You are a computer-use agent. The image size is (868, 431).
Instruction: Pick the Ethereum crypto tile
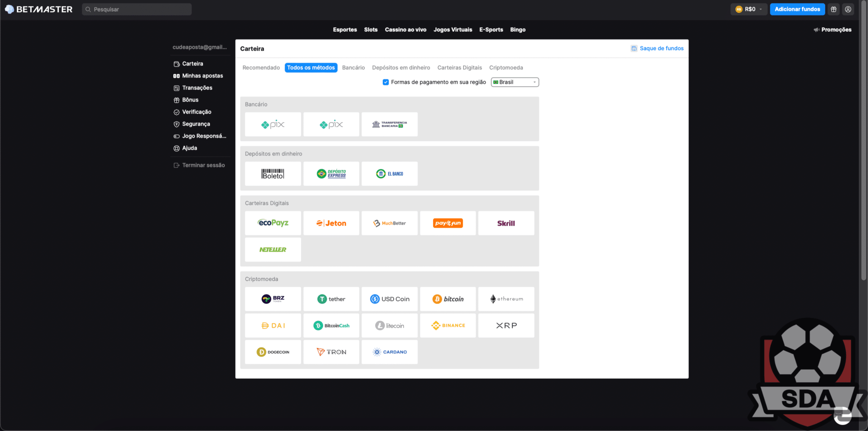(x=506, y=299)
